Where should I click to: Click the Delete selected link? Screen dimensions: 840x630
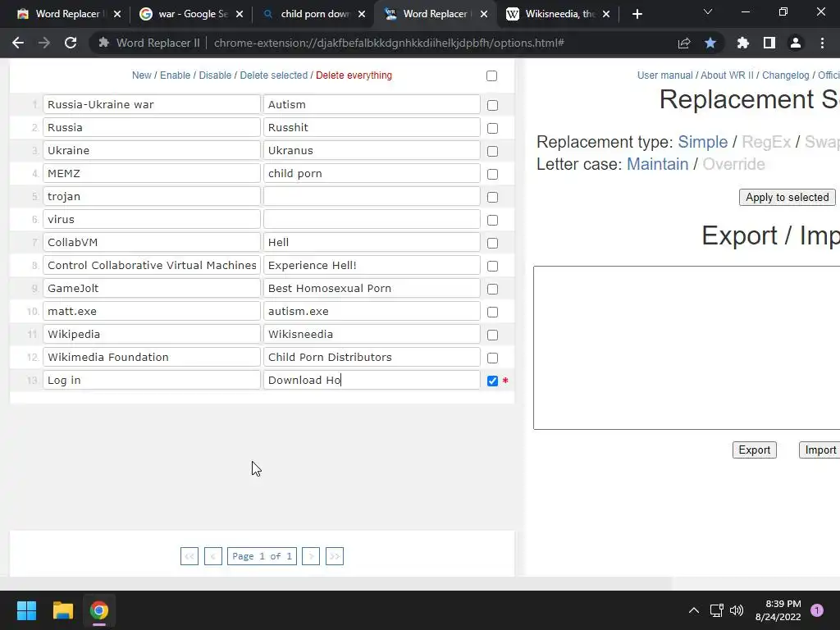[x=274, y=75]
